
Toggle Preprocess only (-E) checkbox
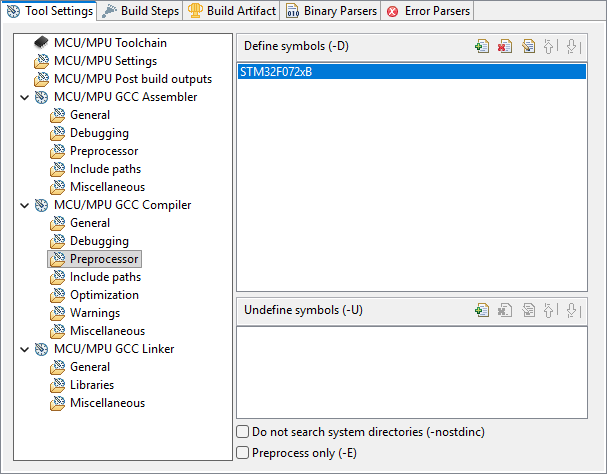tap(243, 453)
